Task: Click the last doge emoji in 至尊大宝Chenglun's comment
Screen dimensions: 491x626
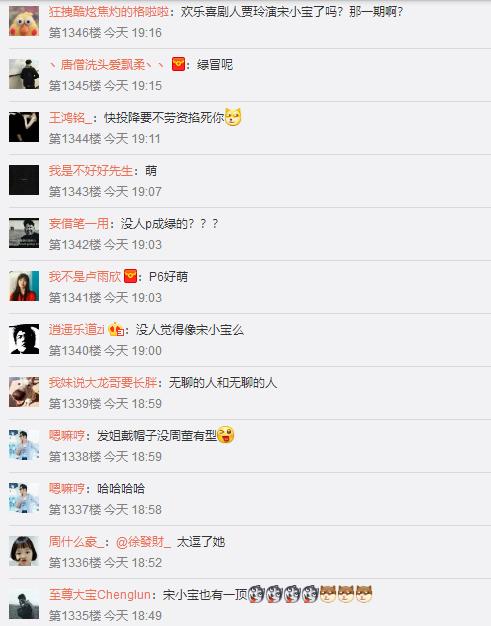Action: click(364, 594)
